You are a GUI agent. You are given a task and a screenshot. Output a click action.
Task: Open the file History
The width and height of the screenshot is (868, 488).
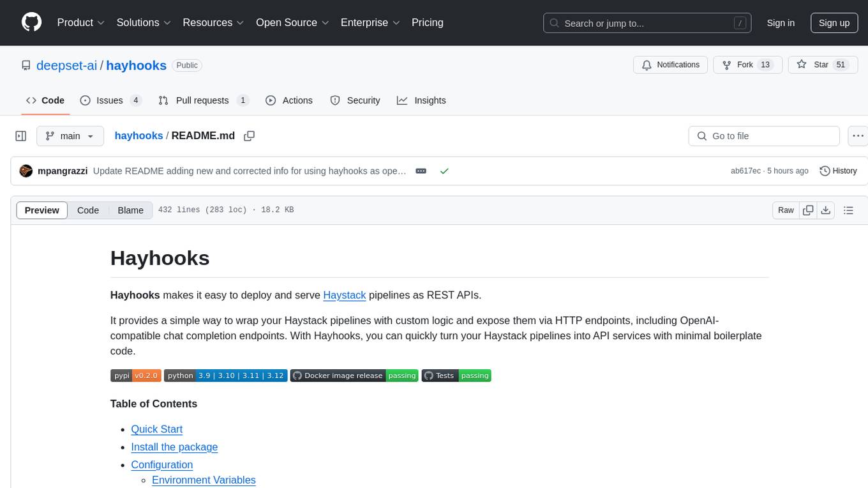pyautogui.click(x=838, y=171)
